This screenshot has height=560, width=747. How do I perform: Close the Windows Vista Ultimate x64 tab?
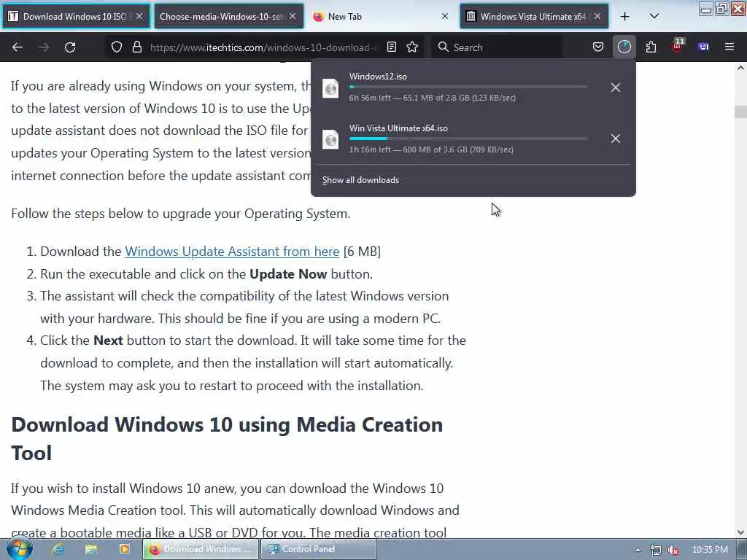pos(597,16)
